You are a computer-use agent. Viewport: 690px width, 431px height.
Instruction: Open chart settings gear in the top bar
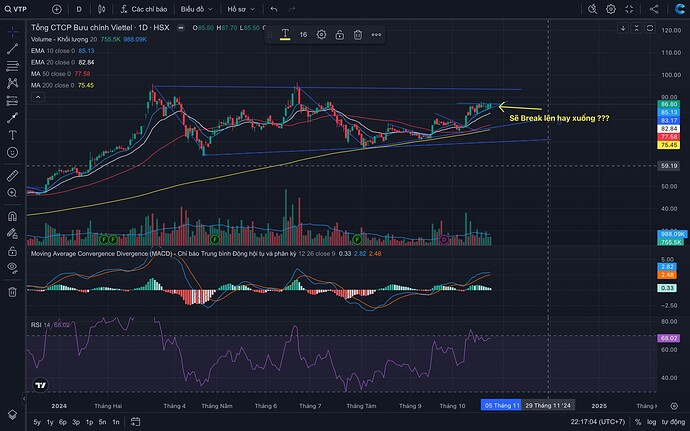pos(611,9)
